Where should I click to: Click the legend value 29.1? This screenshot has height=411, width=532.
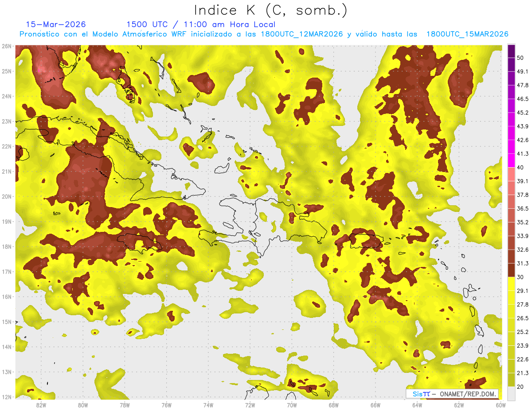click(x=522, y=291)
